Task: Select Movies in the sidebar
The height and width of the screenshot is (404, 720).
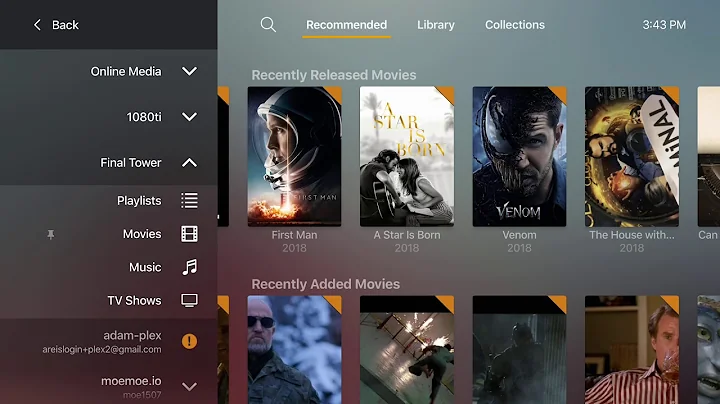Action: pos(142,234)
